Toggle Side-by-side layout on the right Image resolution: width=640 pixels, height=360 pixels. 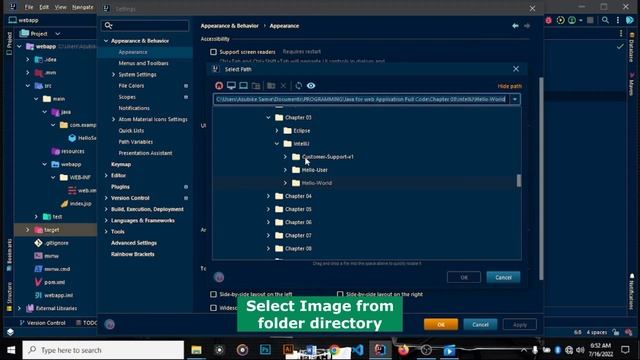(x=340, y=294)
